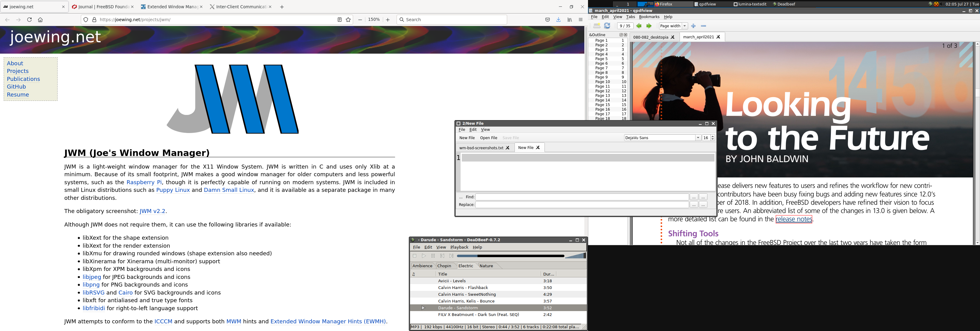Click the Firefox Search box

[452, 20]
